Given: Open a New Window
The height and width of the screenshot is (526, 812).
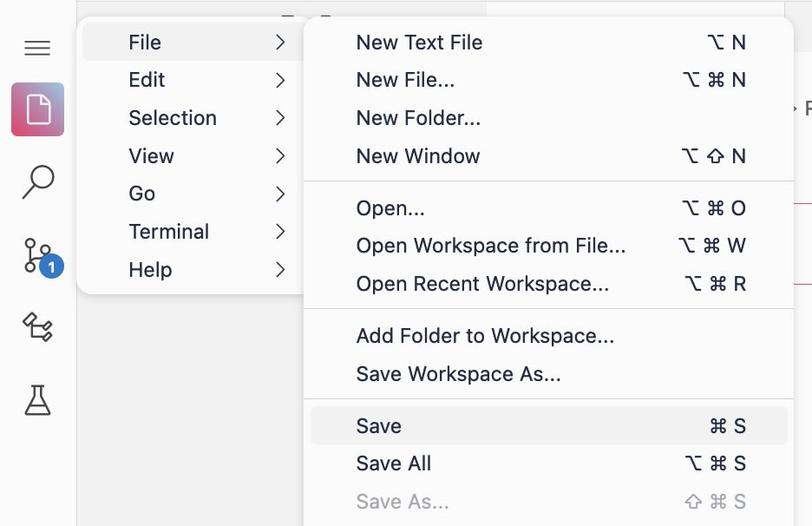Looking at the screenshot, I should (x=417, y=156).
